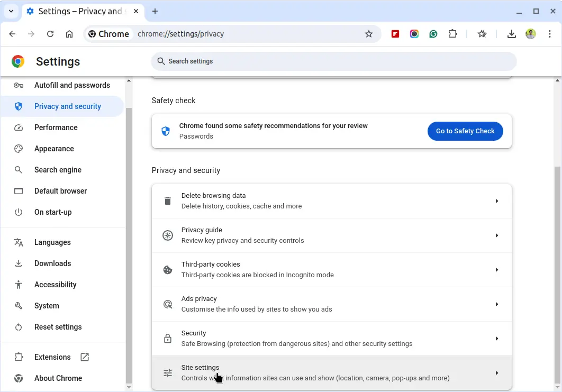The image size is (562, 392).
Task: Open Delete browsing data row
Action: click(x=331, y=201)
